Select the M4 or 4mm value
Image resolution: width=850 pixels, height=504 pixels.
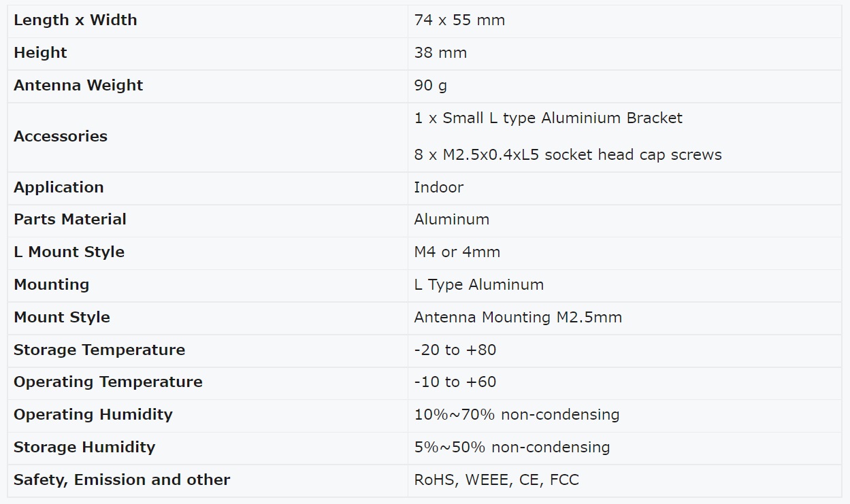[457, 252]
